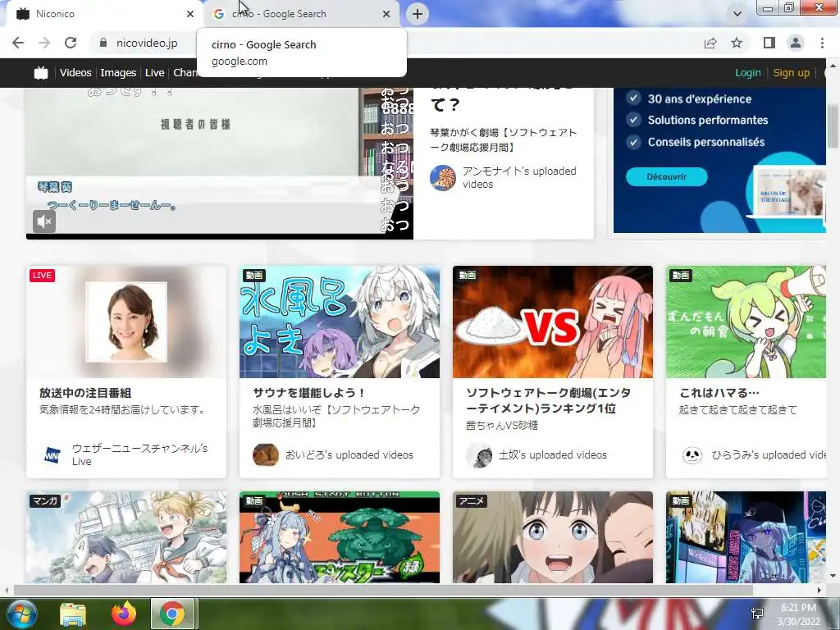The height and width of the screenshot is (630, 840).
Task: Open the アニメ-tagged anime thumbnail
Action: tap(553, 537)
